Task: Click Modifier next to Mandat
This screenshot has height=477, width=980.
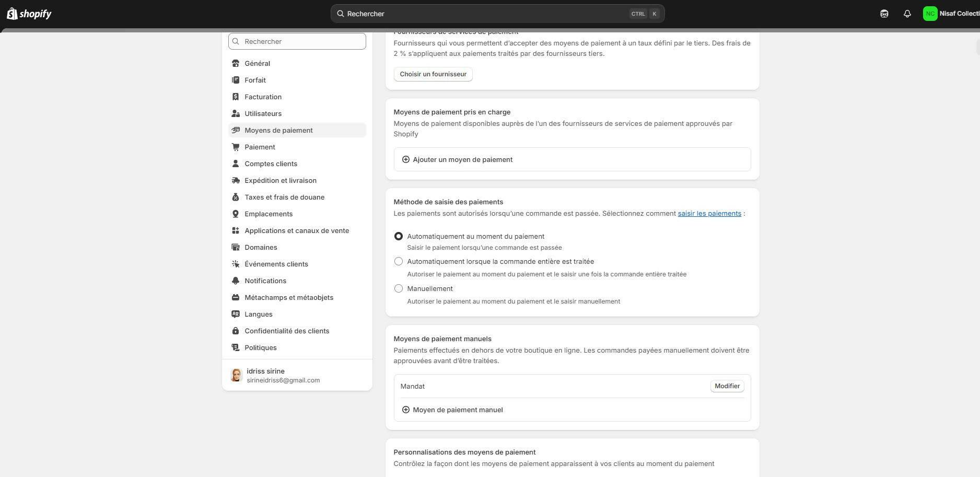Action: tap(727, 387)
